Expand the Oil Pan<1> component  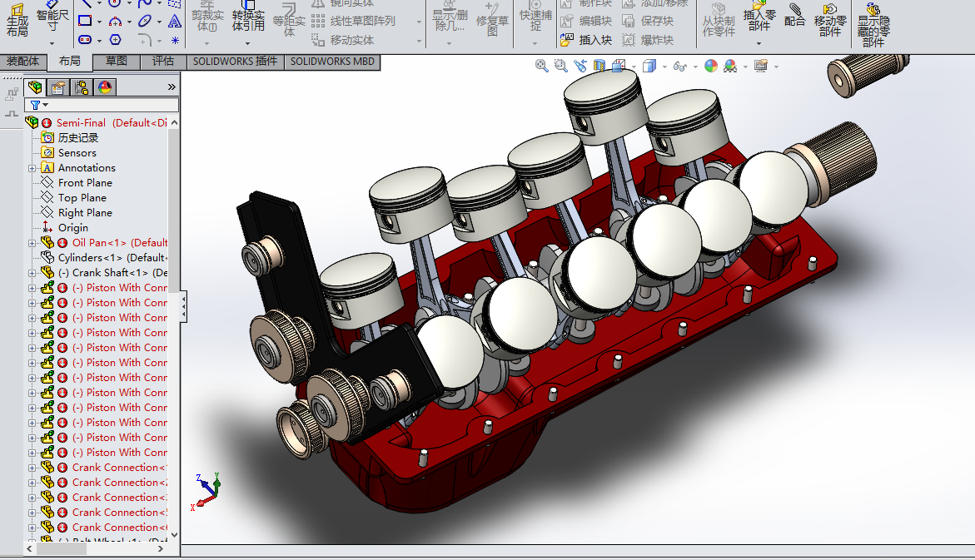[32, 243]
